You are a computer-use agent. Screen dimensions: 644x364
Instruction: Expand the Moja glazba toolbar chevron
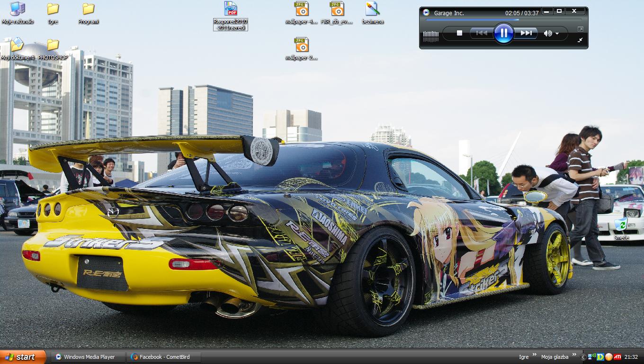[574, 355]
